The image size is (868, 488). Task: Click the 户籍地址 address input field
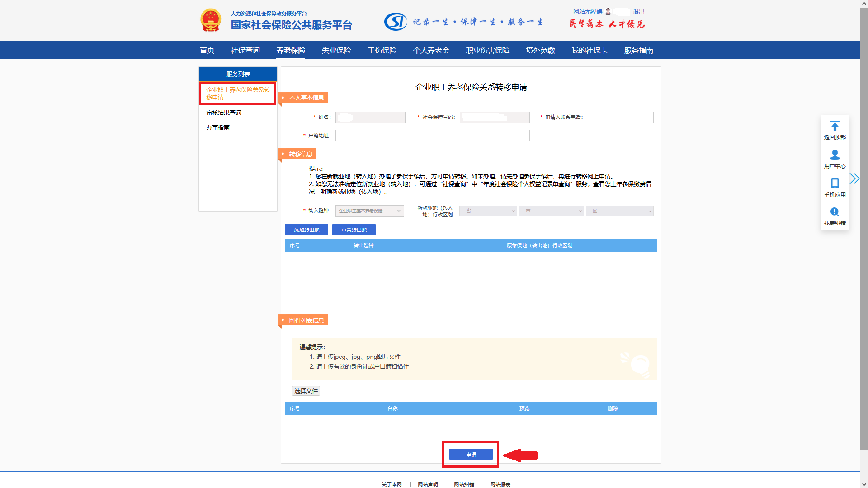(432, 136)
